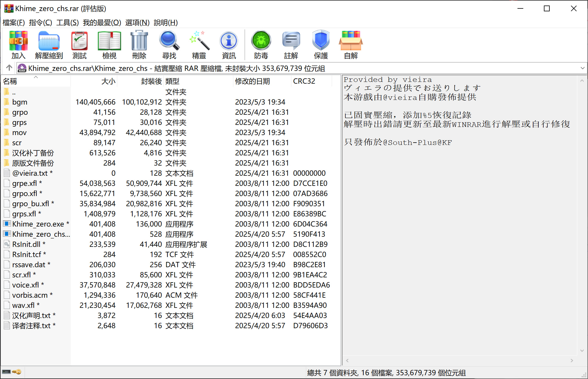
Task: Select the mov folder icon
Action: pyautogui.click(x=7, y=132)
